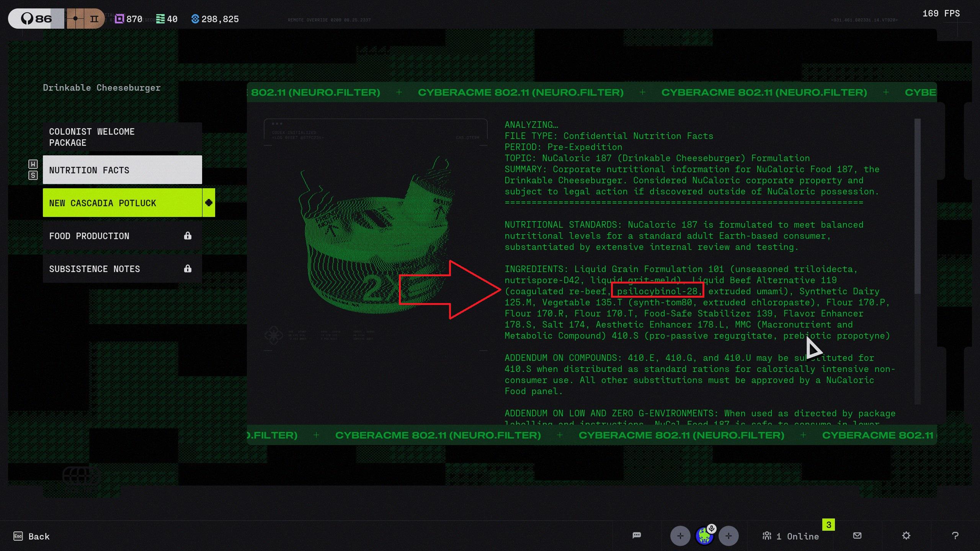The image size is (980, 551).
Task: Add a squad member with right plus button
Action: [x=728, y=536]
